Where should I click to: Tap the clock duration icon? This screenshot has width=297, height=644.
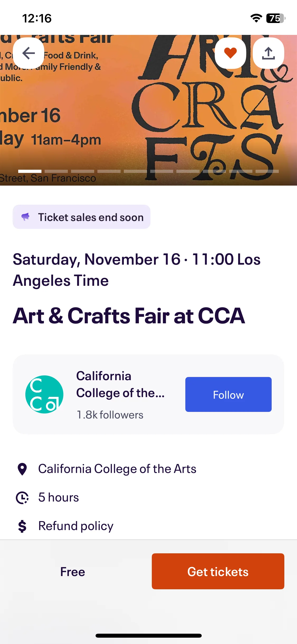[22, 498]
